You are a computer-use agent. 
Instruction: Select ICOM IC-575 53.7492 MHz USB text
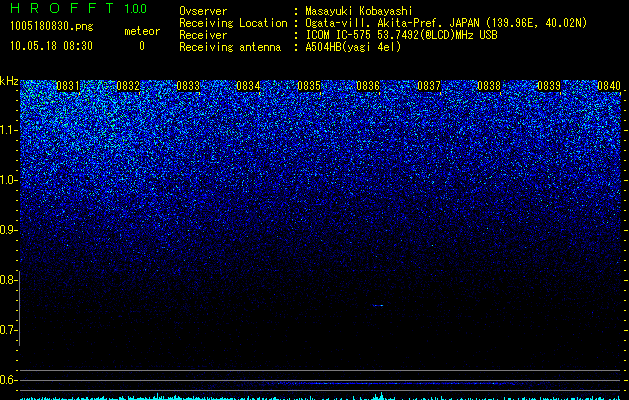coord(401,35)
